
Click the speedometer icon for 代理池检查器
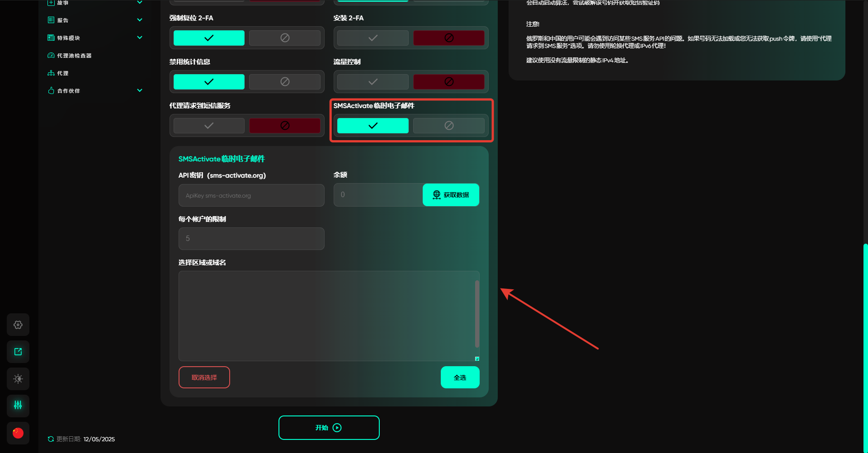coord(51,56)
